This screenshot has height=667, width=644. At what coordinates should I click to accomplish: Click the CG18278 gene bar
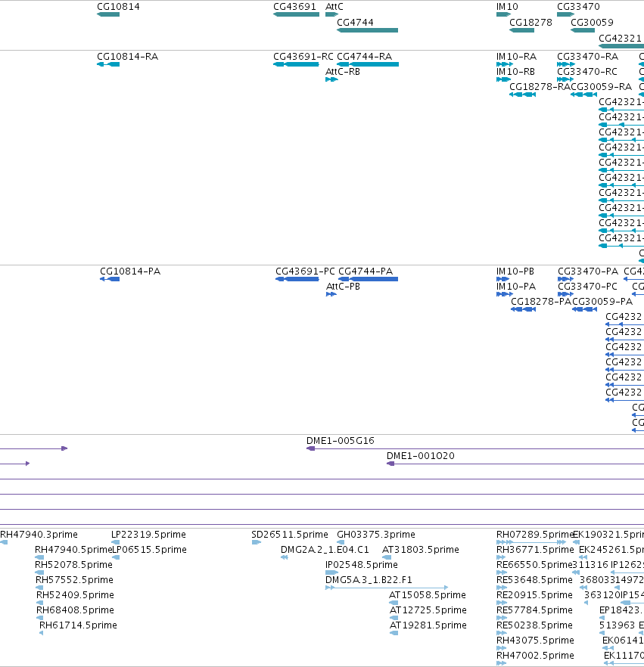click(x=522, y=30)
